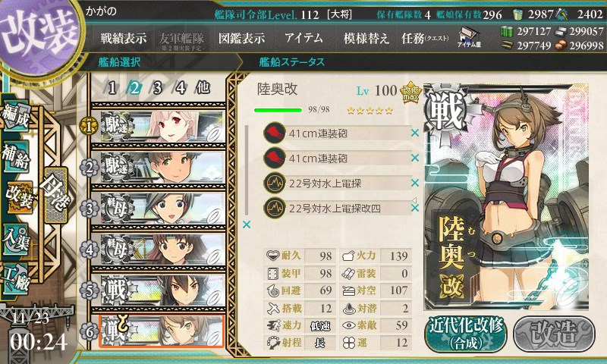Remove 22号対水上電探 using its X mark
This screenshot has width=607, height=364.
click(415, 183)
